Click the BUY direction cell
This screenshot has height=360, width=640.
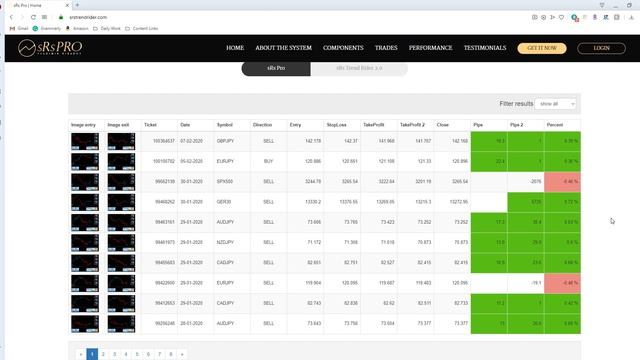click(x=269, y=162)
